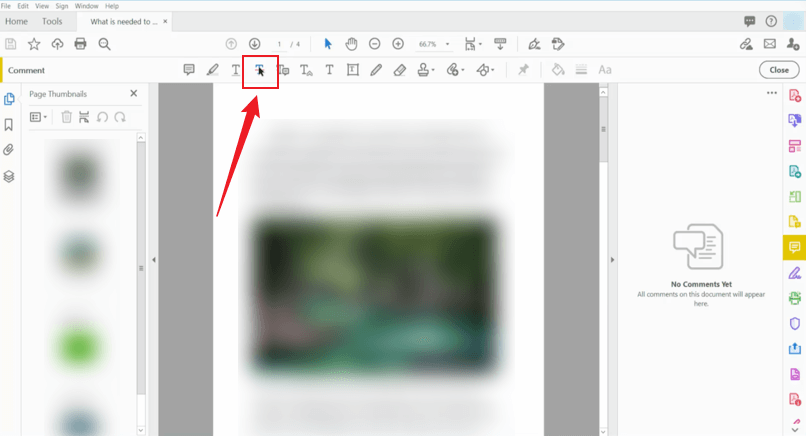Select the Eraser tool
Image resolution: width=806 pixels, height=436 pixels.
click(x=399, y=70)
